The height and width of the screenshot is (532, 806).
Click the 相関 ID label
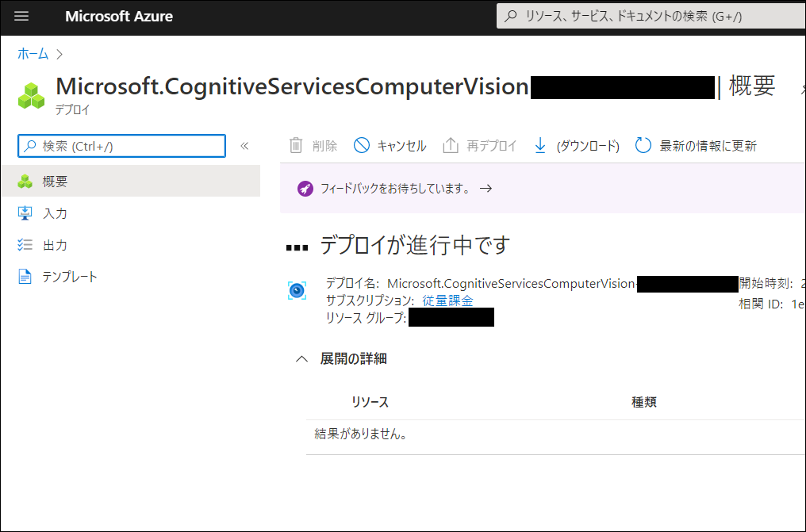click(x=761, y=304)
